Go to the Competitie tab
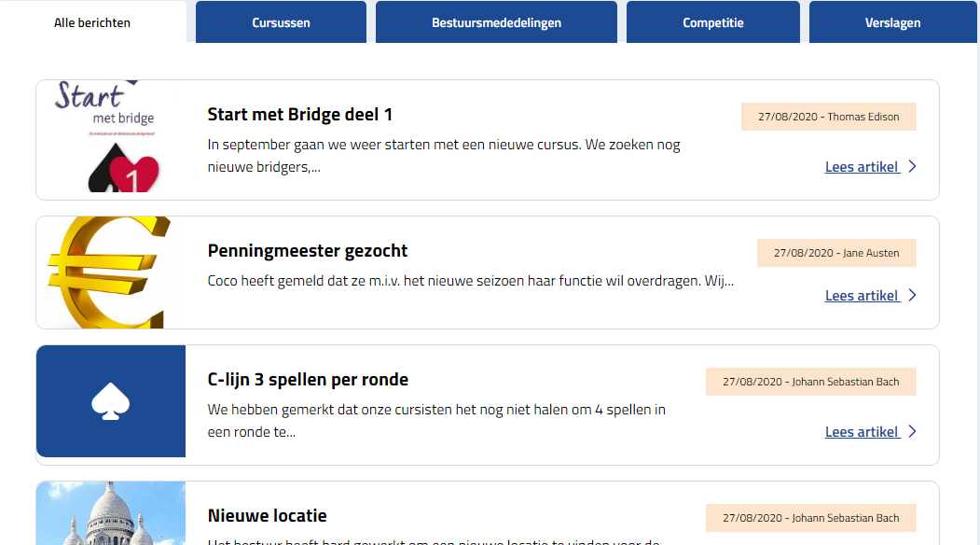Viewport: 980px width, 545px height. coord(712,22)
